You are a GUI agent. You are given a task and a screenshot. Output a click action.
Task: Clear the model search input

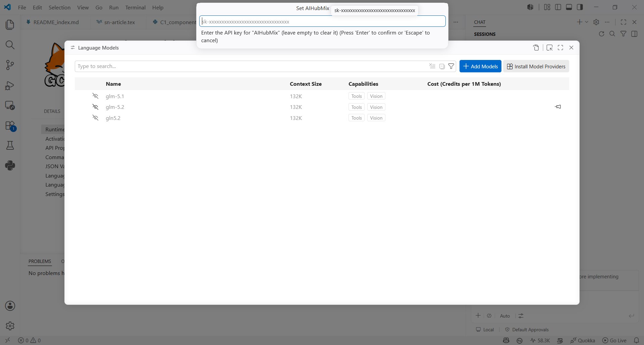click(432, 66)
